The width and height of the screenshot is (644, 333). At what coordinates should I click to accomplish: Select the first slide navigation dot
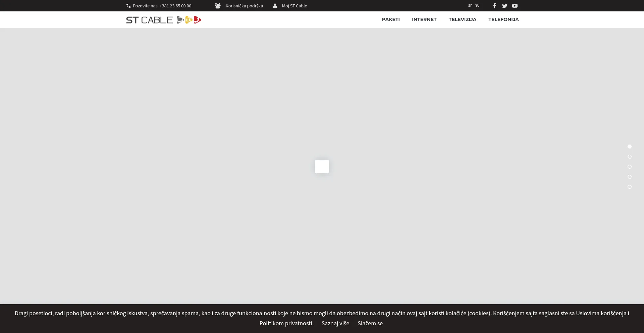630,147
